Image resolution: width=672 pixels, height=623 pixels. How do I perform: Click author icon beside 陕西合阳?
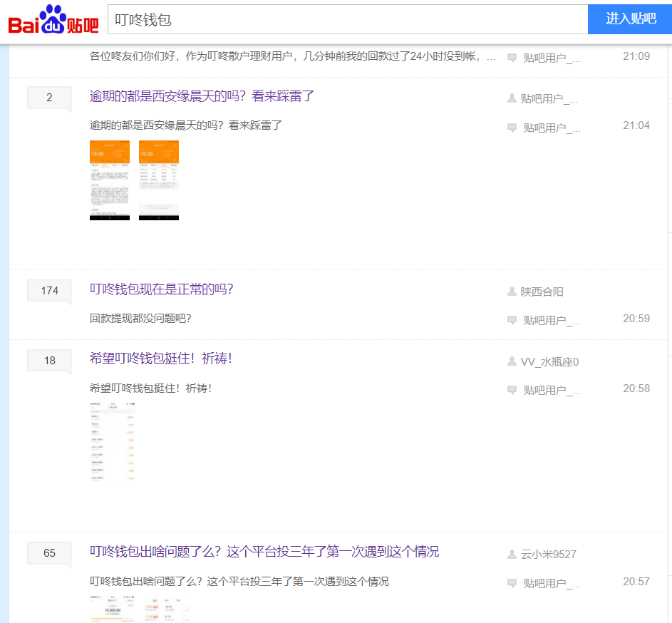(512, 292)
